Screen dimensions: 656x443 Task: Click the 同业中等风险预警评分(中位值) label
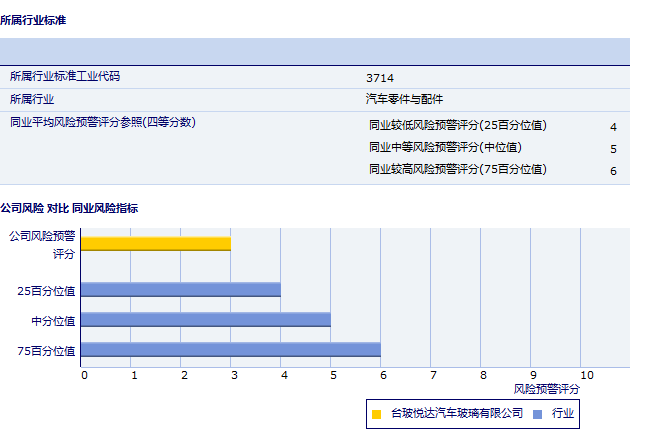click(x=445, y=148)
